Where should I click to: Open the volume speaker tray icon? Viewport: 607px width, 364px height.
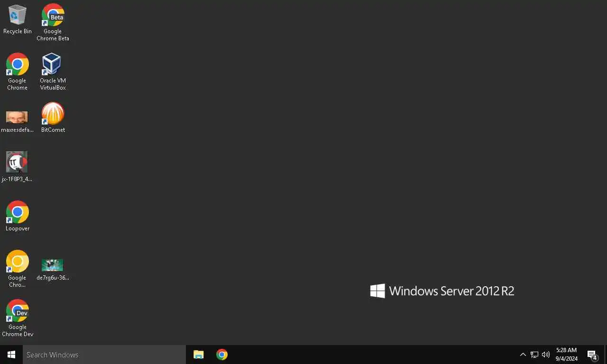546,355
